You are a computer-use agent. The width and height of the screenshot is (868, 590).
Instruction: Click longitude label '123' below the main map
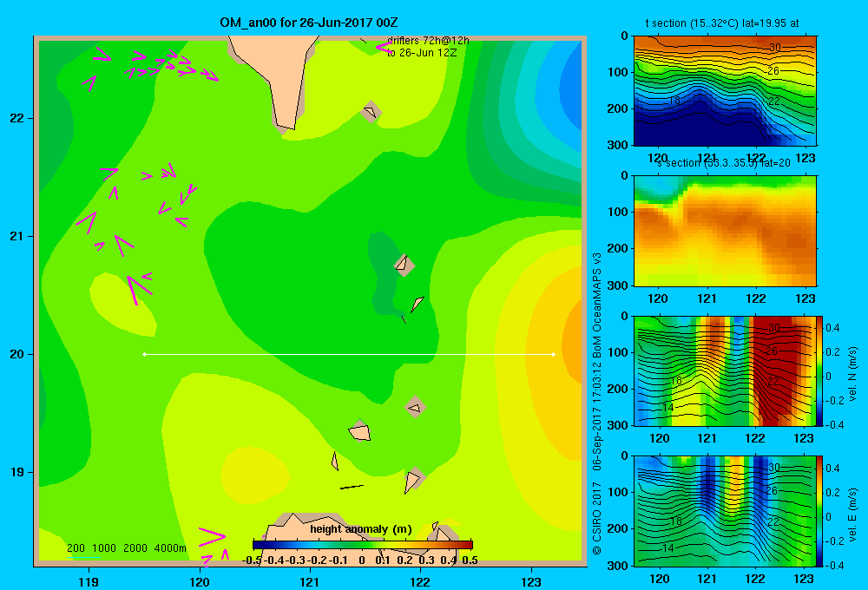[x=531, y=581]
